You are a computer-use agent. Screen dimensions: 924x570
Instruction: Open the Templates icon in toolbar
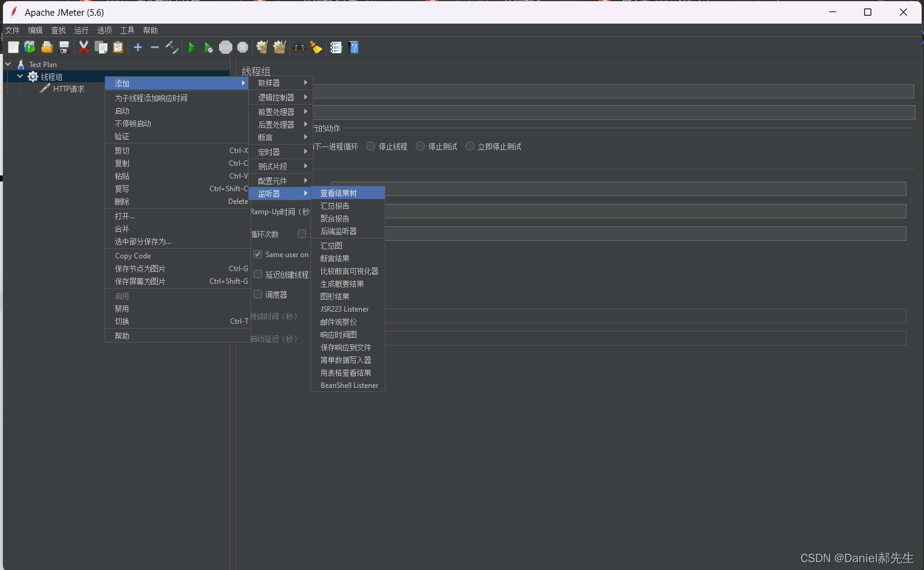click(30, 47)
